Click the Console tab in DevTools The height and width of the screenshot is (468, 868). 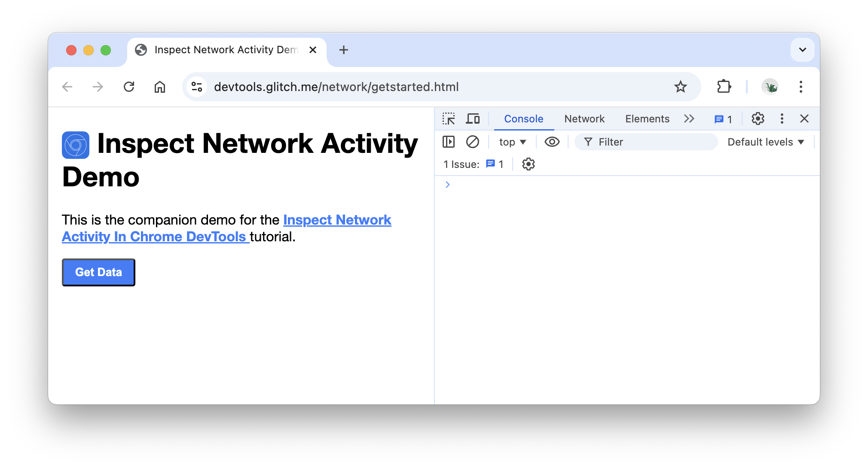tap(523, 119)
